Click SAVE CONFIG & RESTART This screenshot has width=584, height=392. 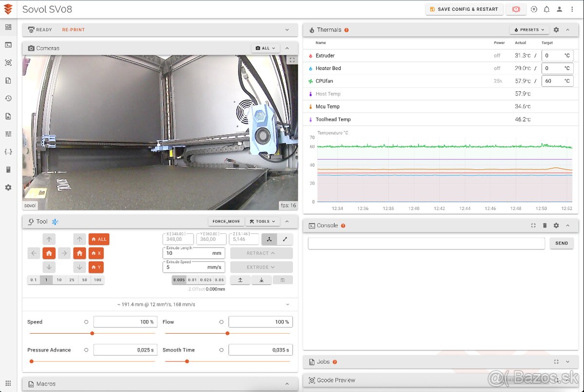pos(464,9)
